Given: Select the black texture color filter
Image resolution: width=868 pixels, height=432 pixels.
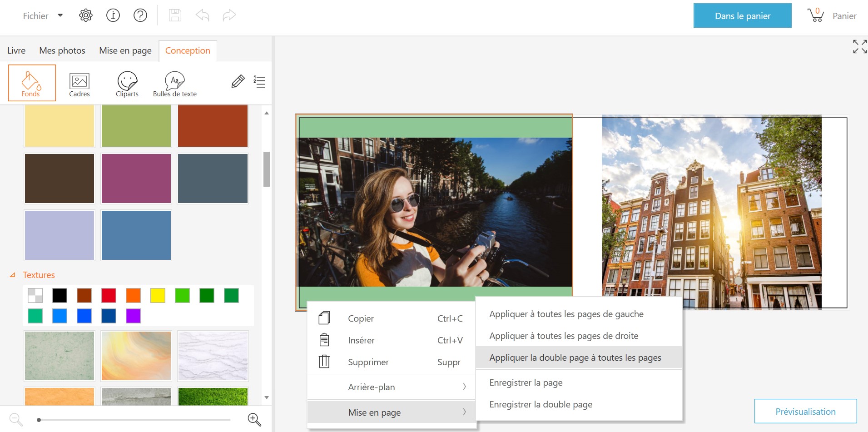Looking at the screenshot, I should point(60,296).
